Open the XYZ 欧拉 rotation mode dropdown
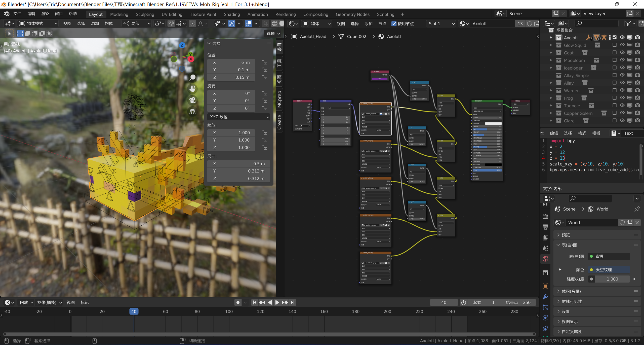This screenshot has width=644, height=345. tap(239, 117)
